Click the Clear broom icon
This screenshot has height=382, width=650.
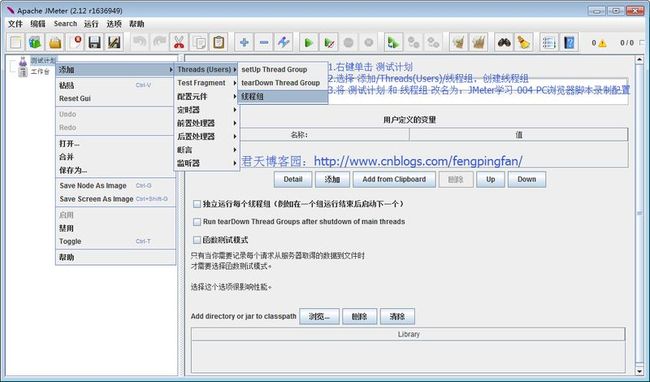[458, 42]
